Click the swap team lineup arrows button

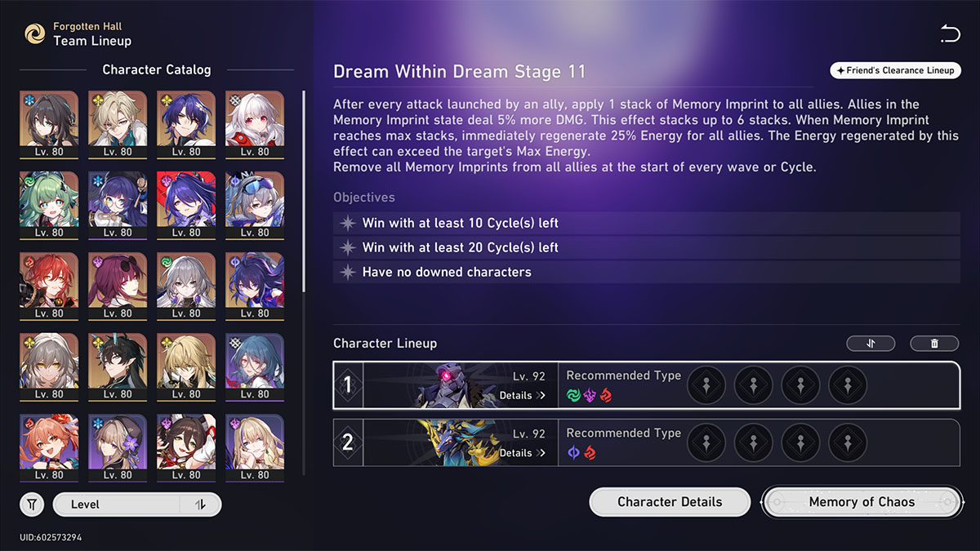point(871,344)
